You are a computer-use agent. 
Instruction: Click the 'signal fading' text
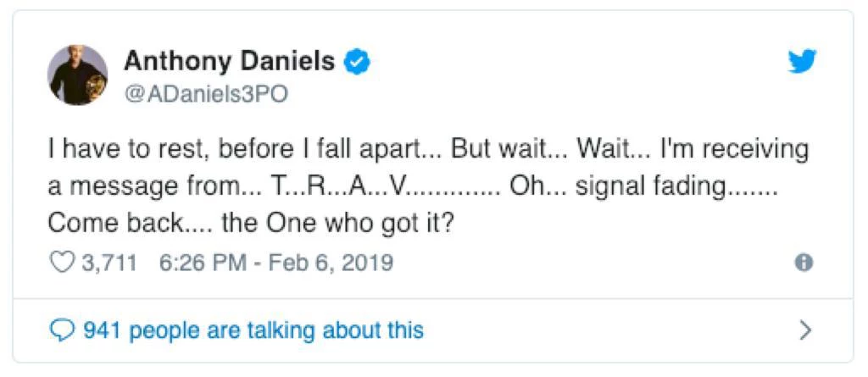[x=650, y=188]
